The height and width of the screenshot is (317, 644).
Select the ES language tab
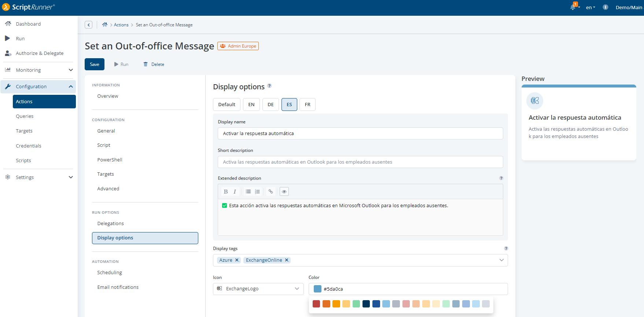click(x=289, y=104)
